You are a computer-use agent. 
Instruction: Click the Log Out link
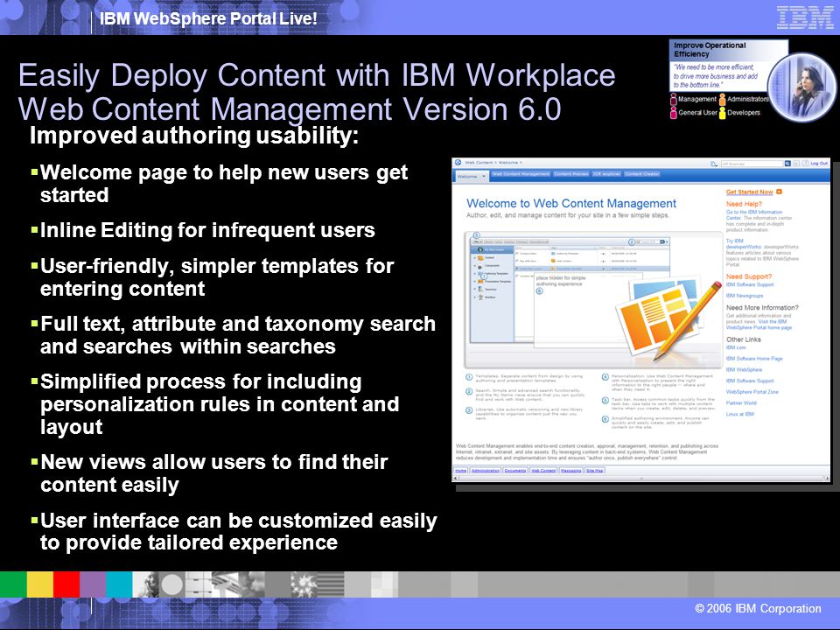point(819,164)
